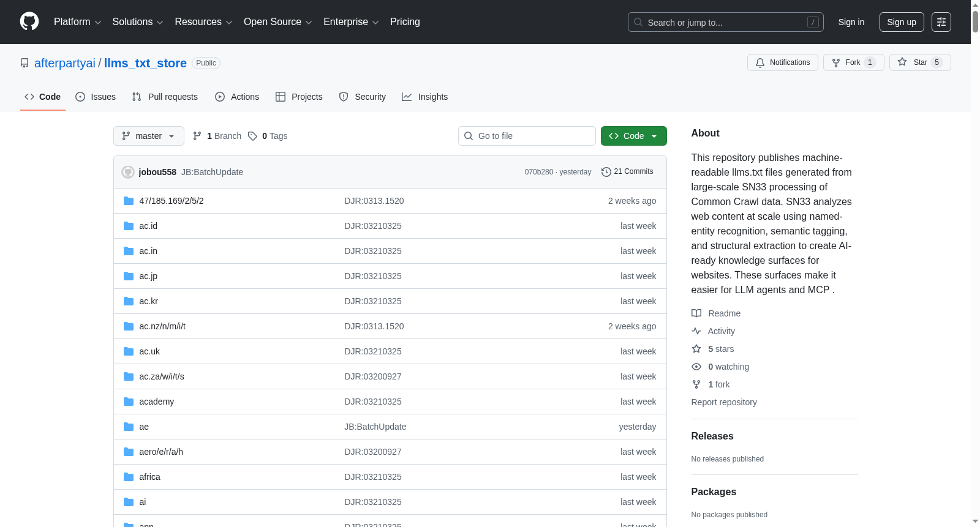The image size is (980, 527).
Task: Open the Releases heading link
Action: point(712,436)
